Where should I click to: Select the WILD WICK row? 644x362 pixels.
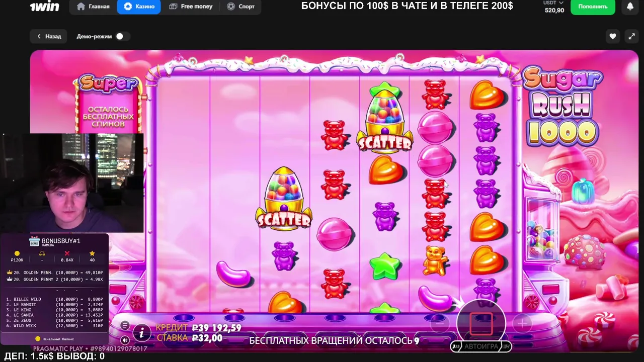pos(54,326)
